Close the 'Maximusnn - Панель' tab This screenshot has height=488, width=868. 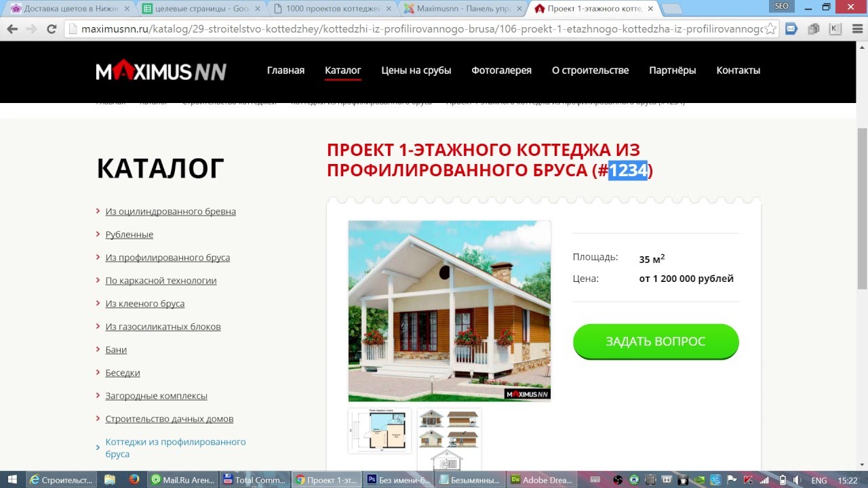[519, 9]
